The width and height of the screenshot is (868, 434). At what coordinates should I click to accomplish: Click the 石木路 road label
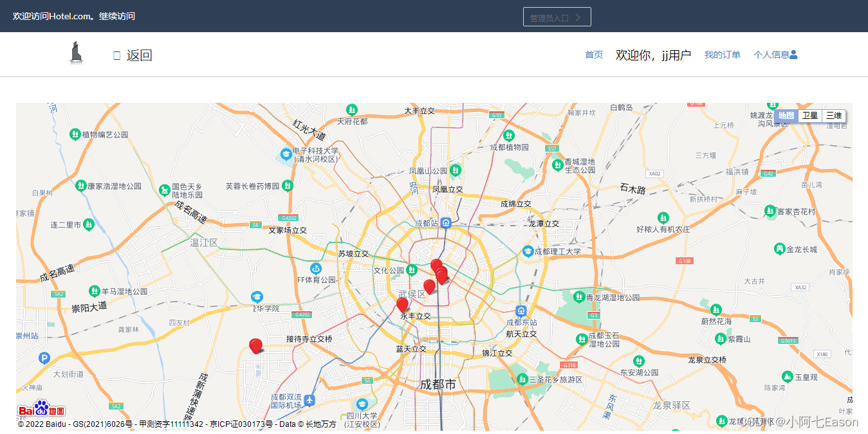(633, 189)
